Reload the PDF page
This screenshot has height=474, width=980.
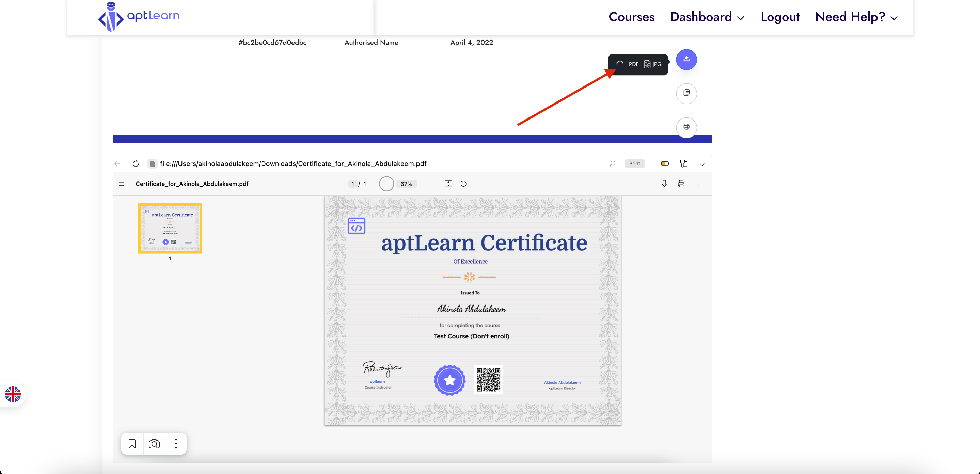click(136, 163)
